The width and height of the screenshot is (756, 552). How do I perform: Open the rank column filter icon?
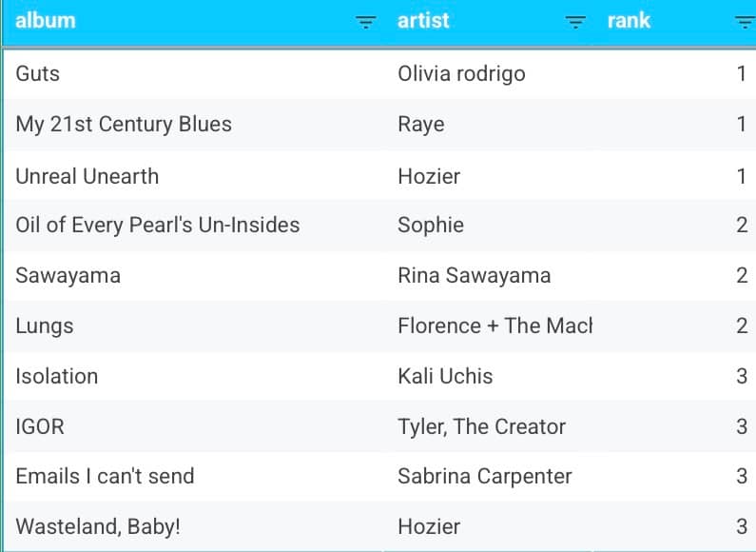(746, 22)
